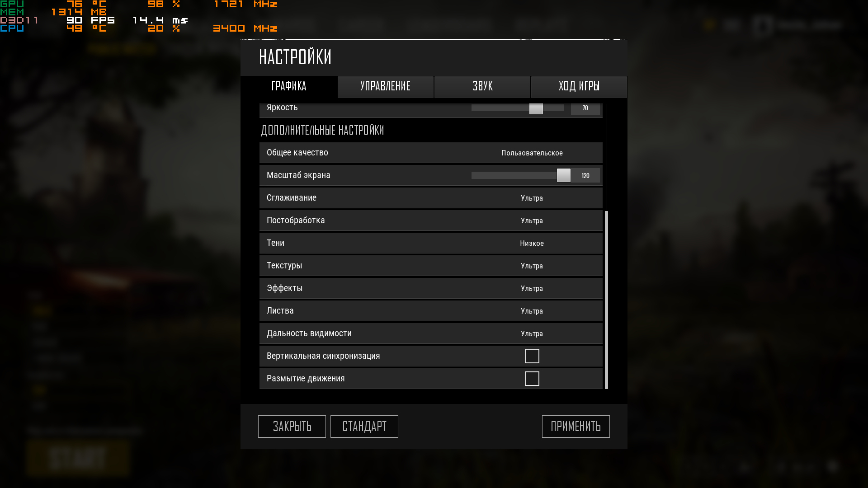Click the Закрыть button

pyautogui.click(x=292, y=427)
